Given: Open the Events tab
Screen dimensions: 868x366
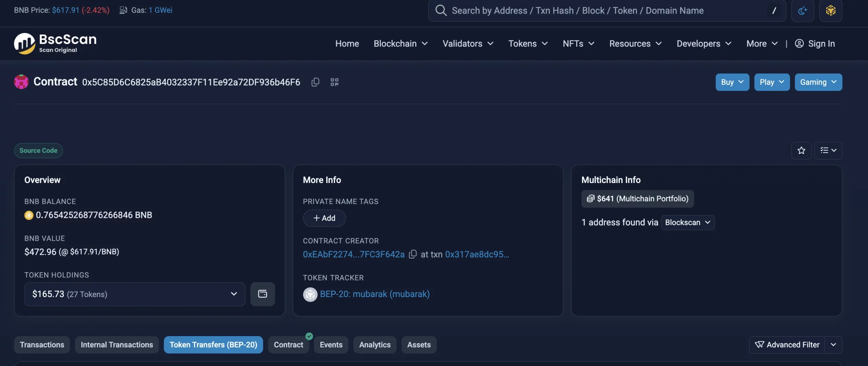Looking at the screenshot, I should (x=331, y=345).
